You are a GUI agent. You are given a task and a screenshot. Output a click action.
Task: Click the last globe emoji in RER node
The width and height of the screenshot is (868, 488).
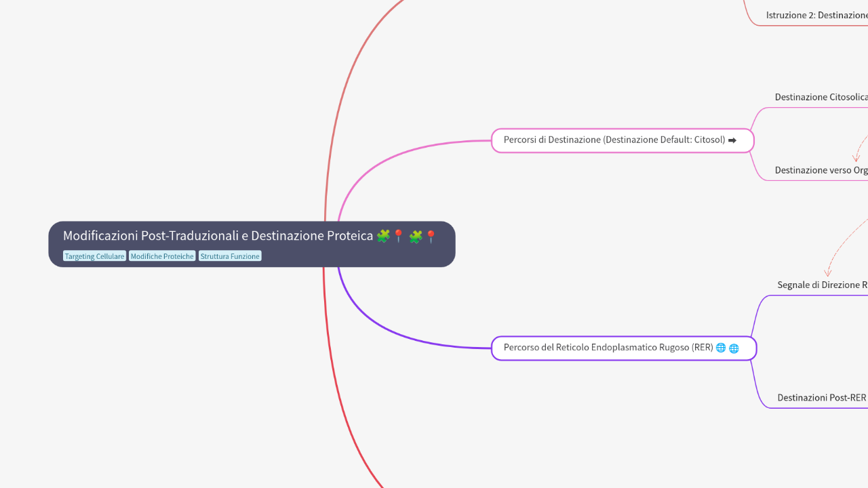(x=734, y=348)
